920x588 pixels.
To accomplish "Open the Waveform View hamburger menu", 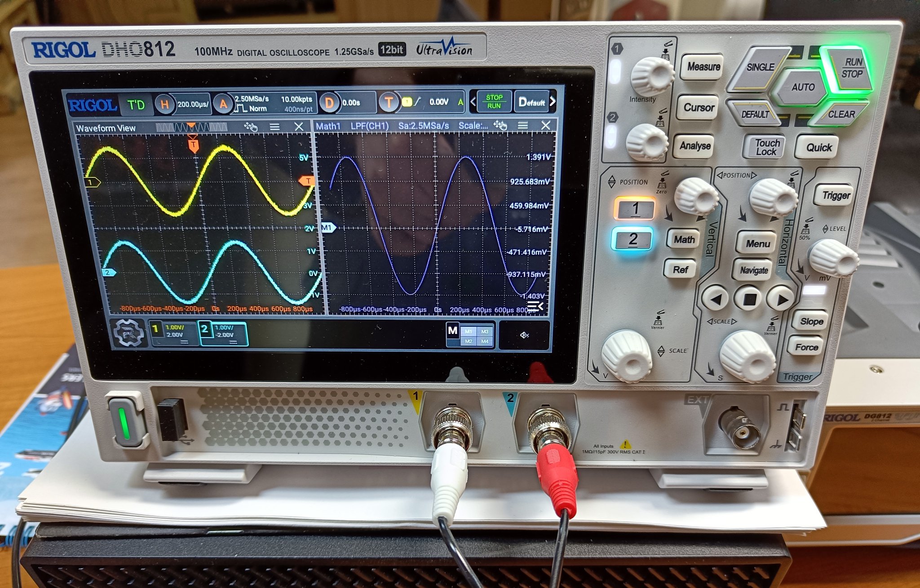I will click(x=274, y=127).
